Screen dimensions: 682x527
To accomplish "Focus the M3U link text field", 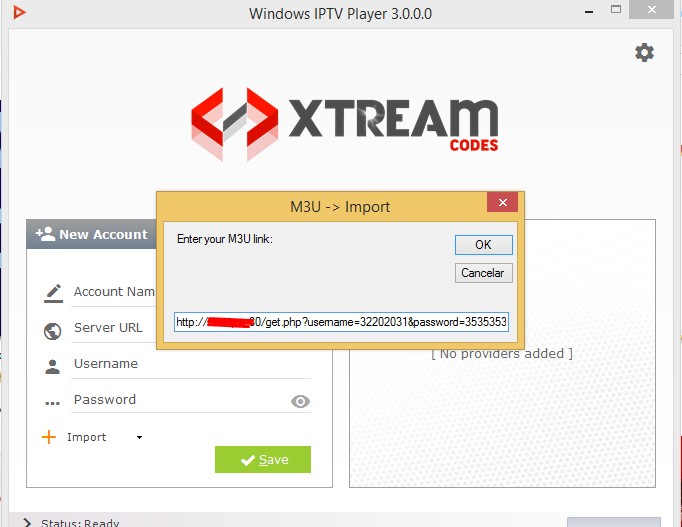I will pos(341,322).
